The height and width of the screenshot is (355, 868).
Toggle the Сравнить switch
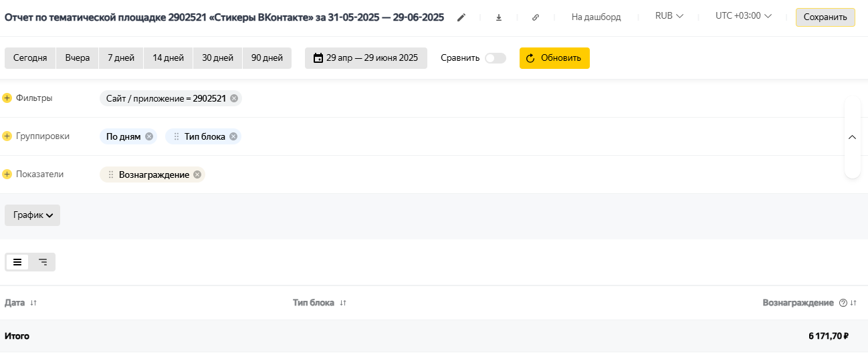click(496, 58)
